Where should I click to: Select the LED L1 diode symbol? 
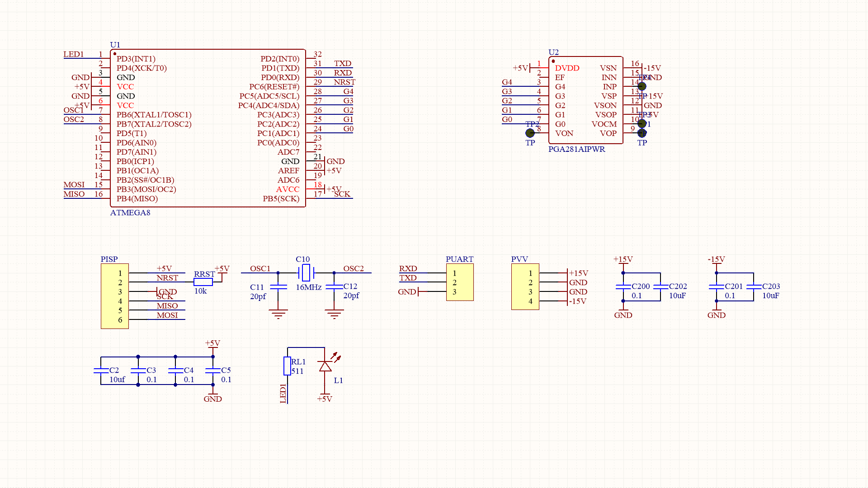(x=325, y=366)
